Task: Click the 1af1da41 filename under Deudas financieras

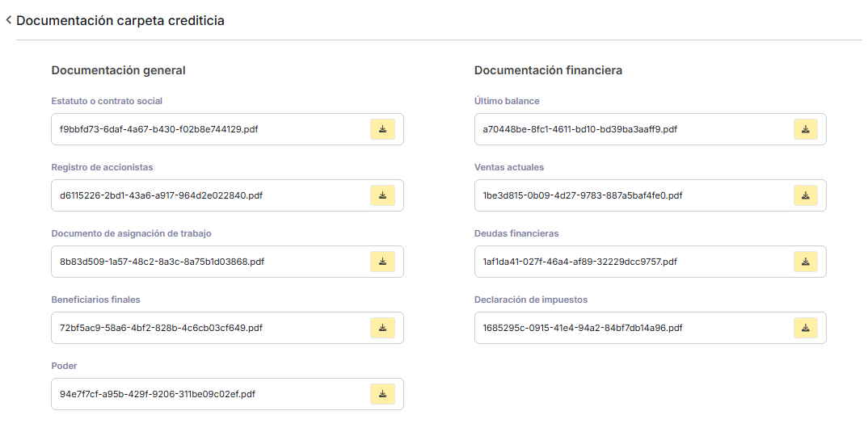Action: [x=579, y=262]
